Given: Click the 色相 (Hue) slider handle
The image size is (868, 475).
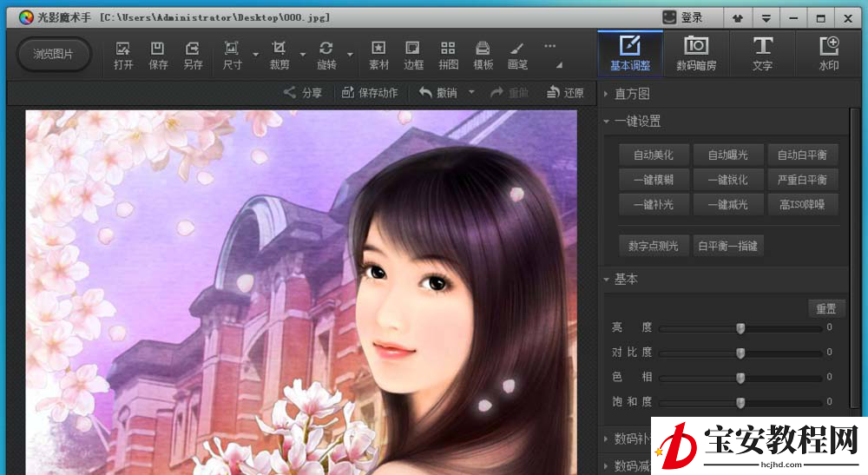Looking at the screenshot, I should click(740, 378).
